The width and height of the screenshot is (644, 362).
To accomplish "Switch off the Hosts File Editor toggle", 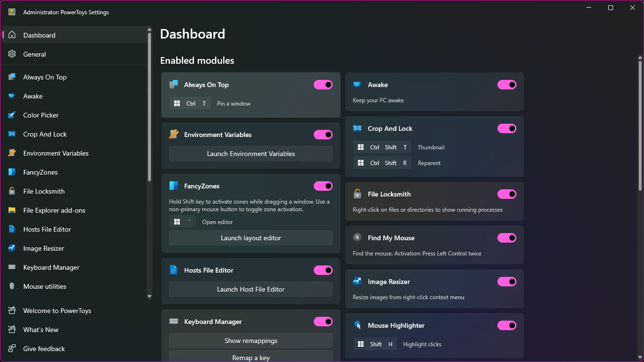I will coord(323,270).
